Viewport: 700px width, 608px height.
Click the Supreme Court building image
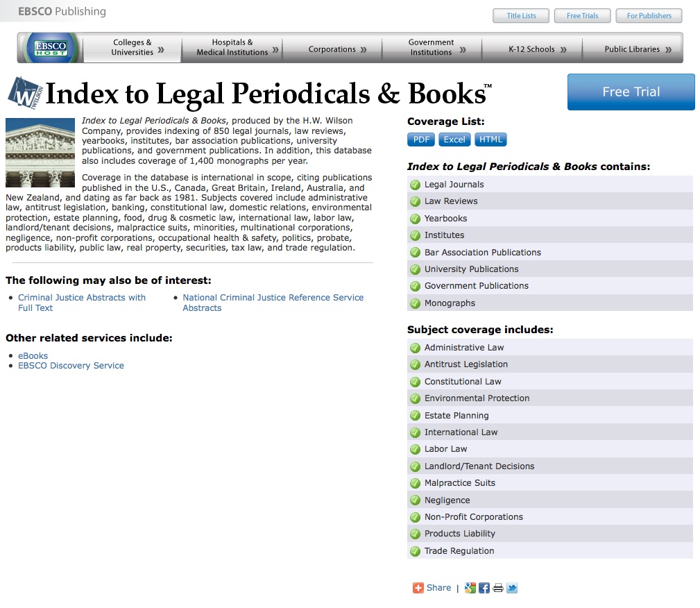pyautogui.click(x=40, y=152)
